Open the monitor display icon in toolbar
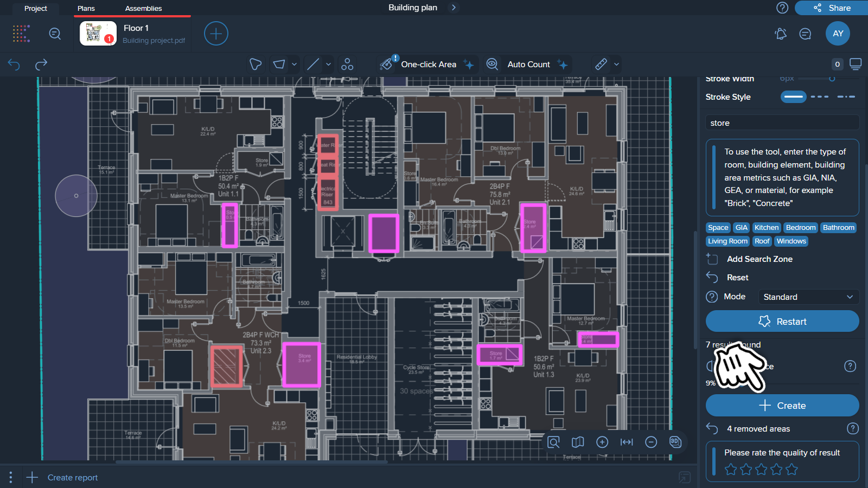Image resolution: width=868 pixels, height=488 pixels. (856, 64)
